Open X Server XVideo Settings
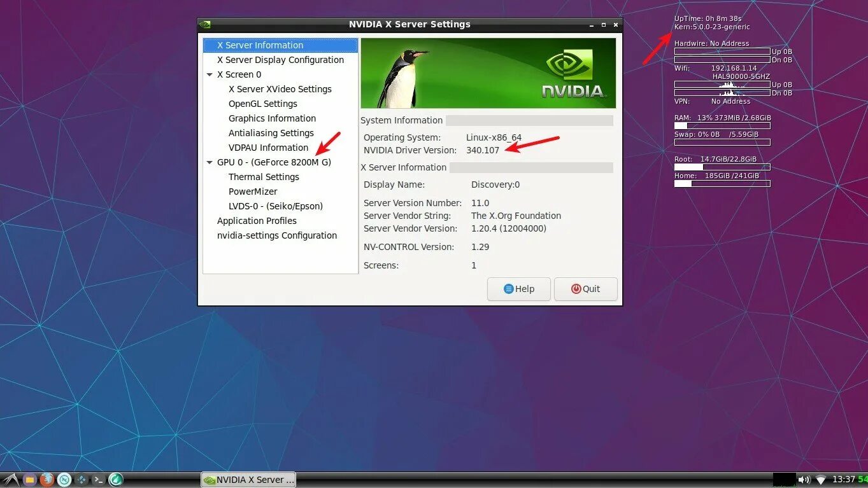868x488 pixels. [x=280, y=89]
